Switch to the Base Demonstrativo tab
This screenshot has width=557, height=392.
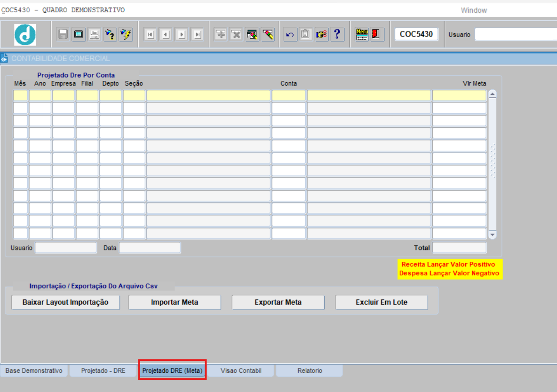pyautogui.click(x=34, y=371)
